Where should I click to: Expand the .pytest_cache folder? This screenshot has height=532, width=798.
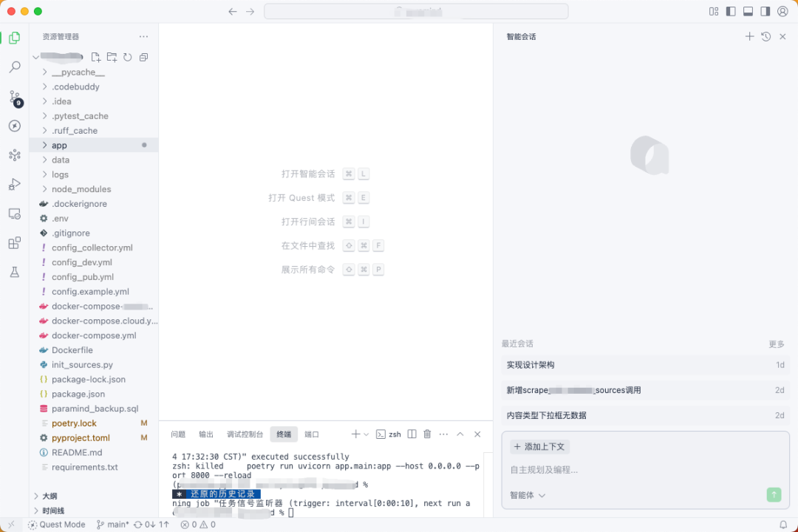click(x=94, y=116)
